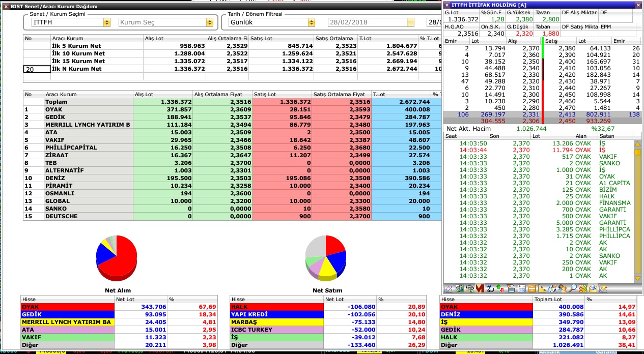
Task: Click the alarm bell icon
Action: click(x=593, y=288)
